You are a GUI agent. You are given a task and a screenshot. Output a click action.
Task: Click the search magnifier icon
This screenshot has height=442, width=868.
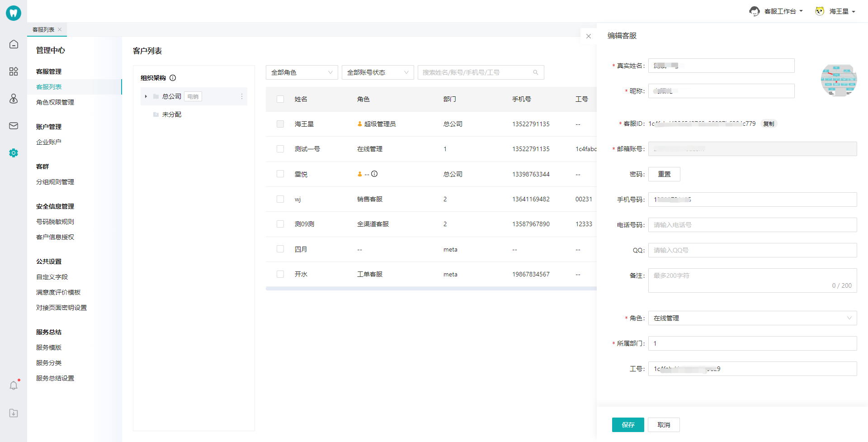pyautogui.click(x=536, y=72)
